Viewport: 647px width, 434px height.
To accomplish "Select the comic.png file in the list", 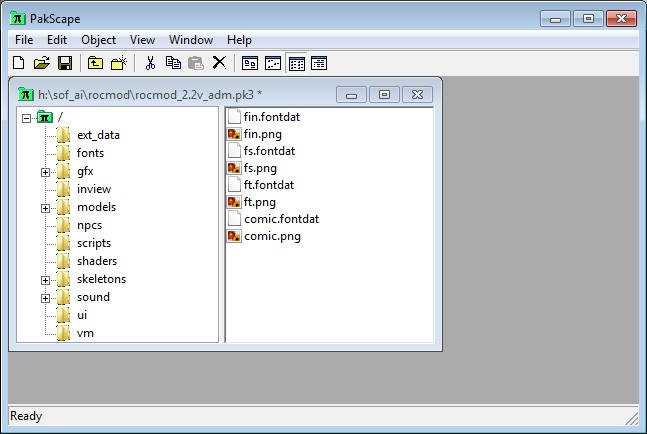I will (x=271, y=237).
